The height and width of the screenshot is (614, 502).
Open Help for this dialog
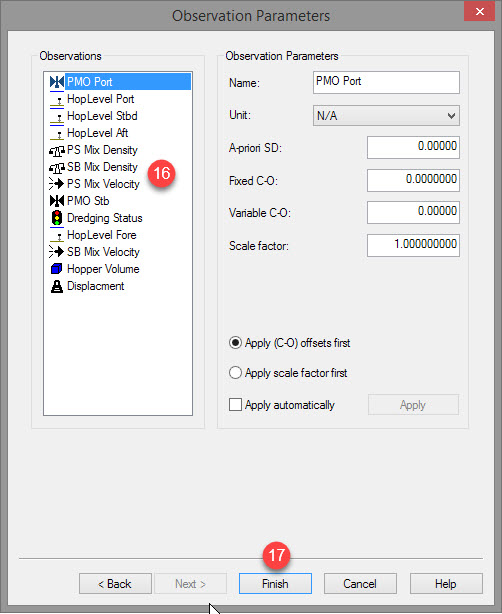point(446,584)
